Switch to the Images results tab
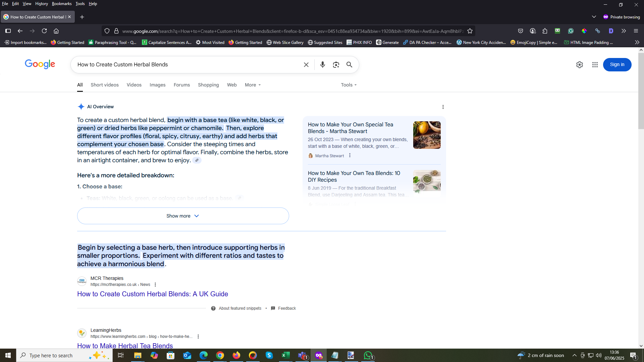644x362 pixels. pos(157,85)
